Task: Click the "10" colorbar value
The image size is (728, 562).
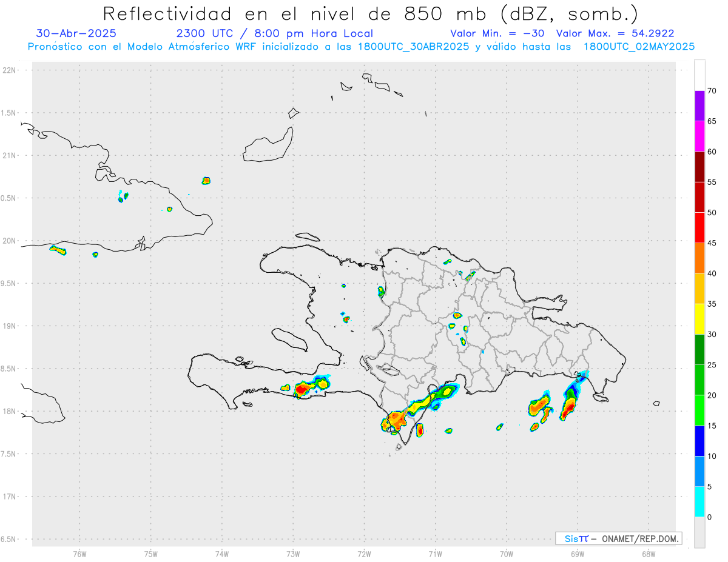Action: tap(712, 457)
